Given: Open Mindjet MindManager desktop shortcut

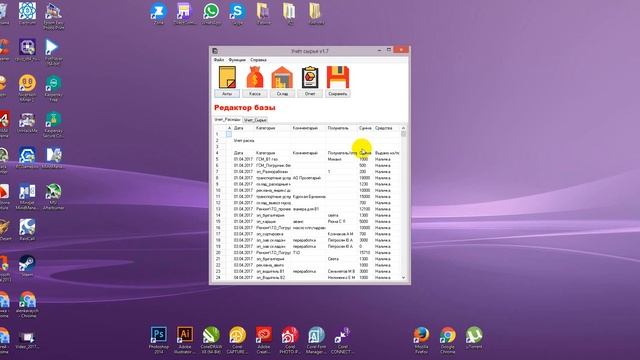Looking at the screenshot, I should pyautogui.click(x=27, y=196).
